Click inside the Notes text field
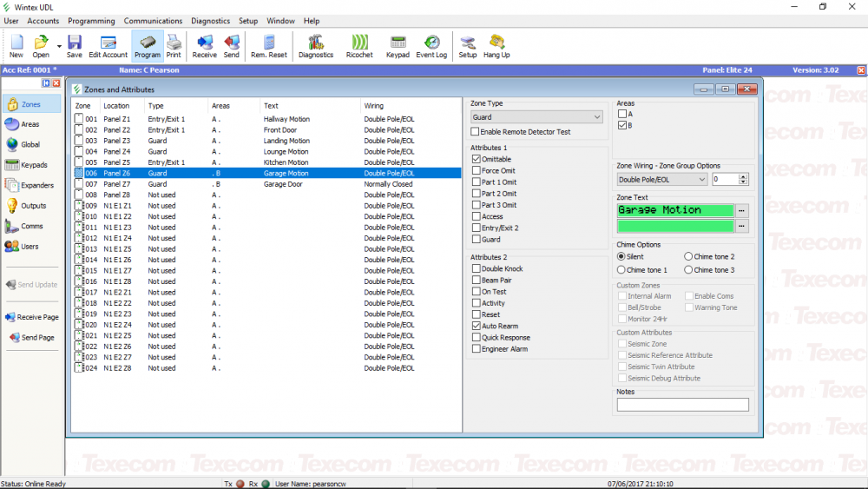868x489 pixels. (x=682, y=405)
